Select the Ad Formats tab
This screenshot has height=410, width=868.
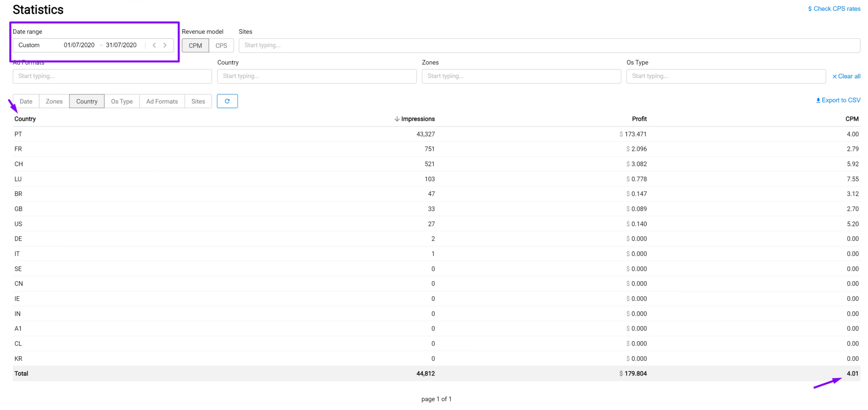coord(162,101)
